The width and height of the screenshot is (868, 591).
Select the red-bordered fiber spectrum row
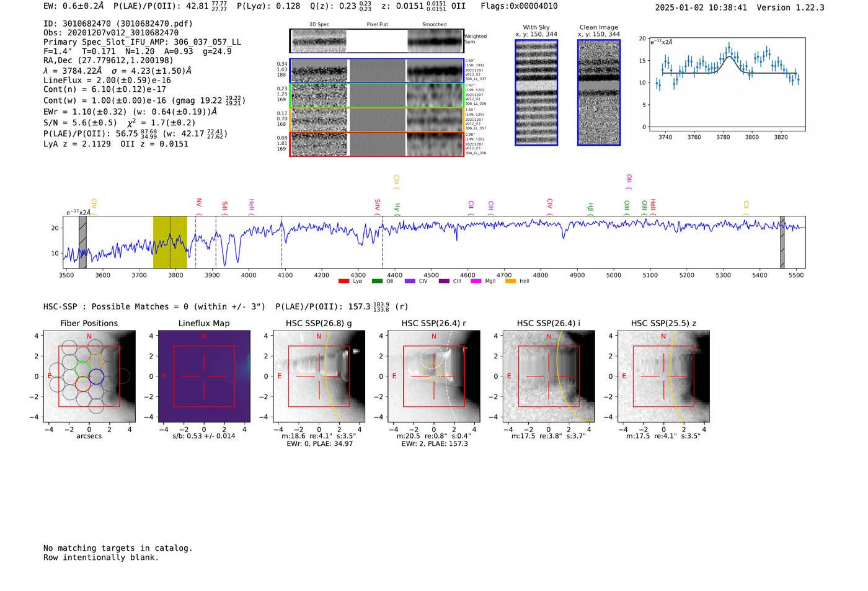pyautogui.click(x=377, y=144)
